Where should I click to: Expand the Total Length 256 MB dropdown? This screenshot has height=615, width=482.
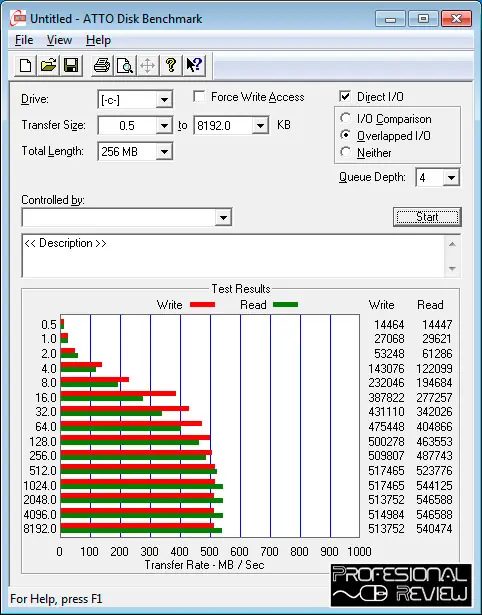(x=164, y=151)
